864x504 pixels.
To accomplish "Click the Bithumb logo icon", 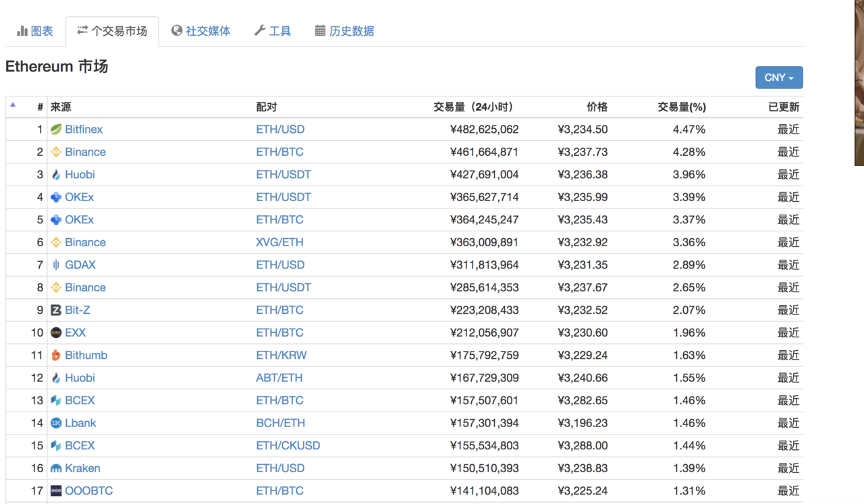I will (56, 356).
